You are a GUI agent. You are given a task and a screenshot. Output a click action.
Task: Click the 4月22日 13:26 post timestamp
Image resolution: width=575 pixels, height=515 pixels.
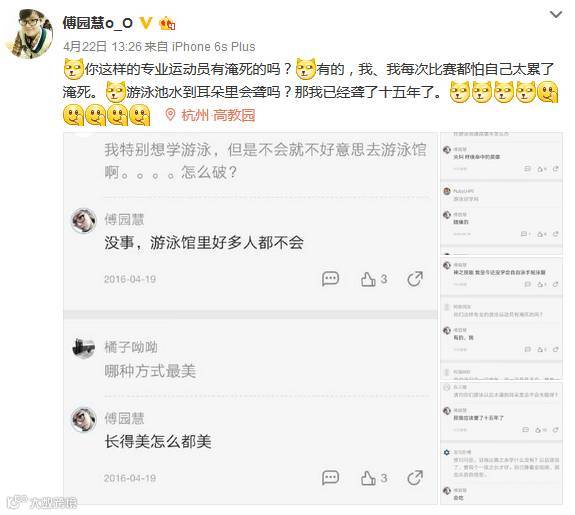tap(102, 47)
